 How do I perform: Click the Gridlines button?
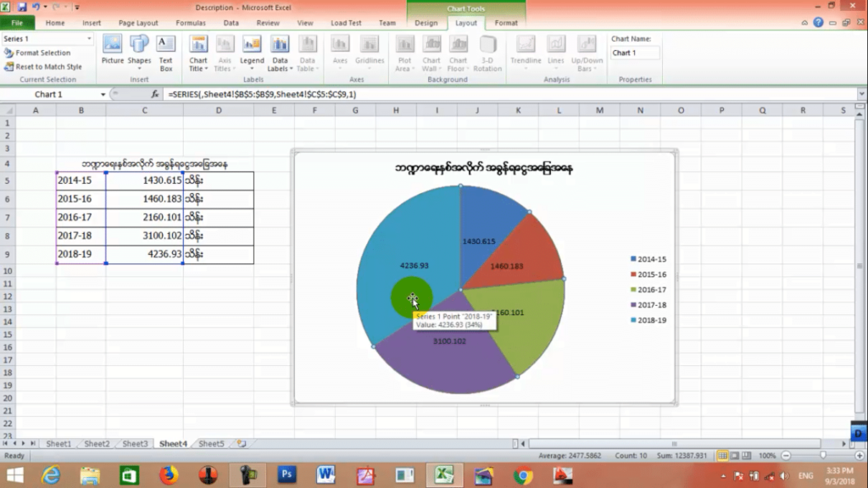[x=370, y=53]
